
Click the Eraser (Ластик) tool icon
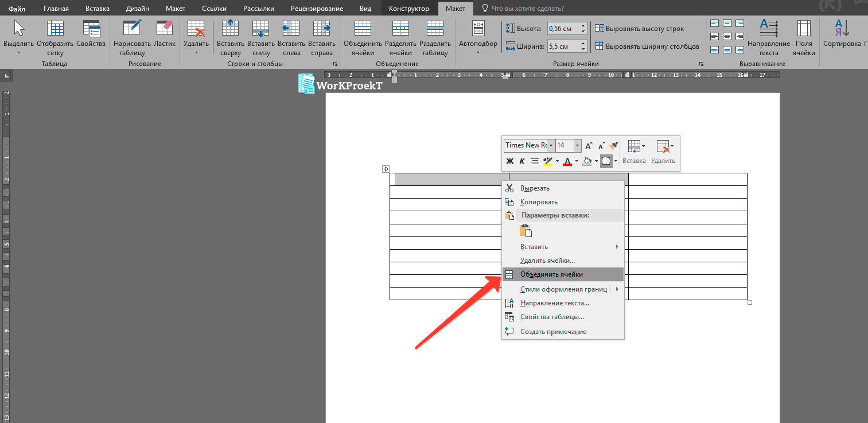(x=165, y=29)
